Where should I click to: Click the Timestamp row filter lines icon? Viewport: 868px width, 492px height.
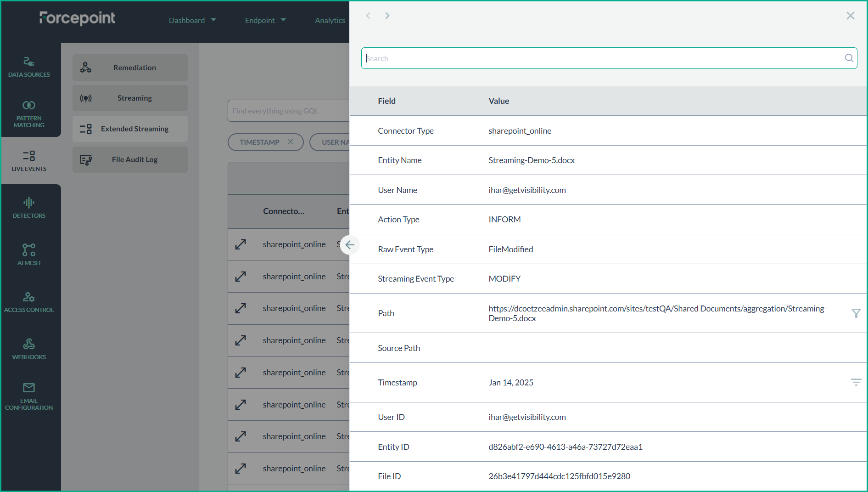856,382
